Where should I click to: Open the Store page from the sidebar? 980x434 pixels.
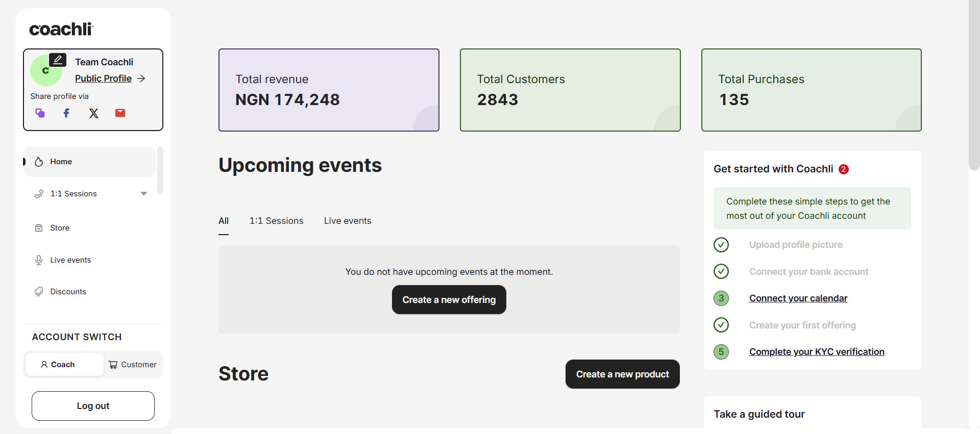pyautogui.click(x=60, y=228)
